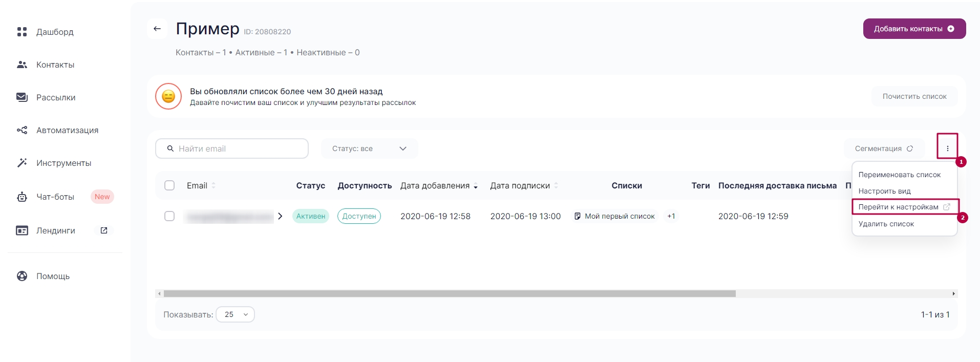Click the Добавить контакты button
980x362 pixels.
click(914, 29)
